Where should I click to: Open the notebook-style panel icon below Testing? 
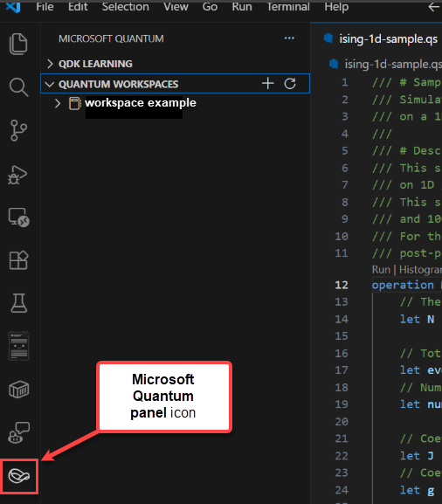(18, 346)
